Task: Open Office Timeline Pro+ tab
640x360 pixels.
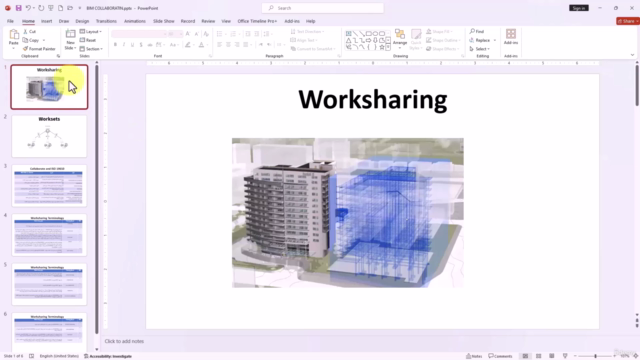Action: coord(257,21)
